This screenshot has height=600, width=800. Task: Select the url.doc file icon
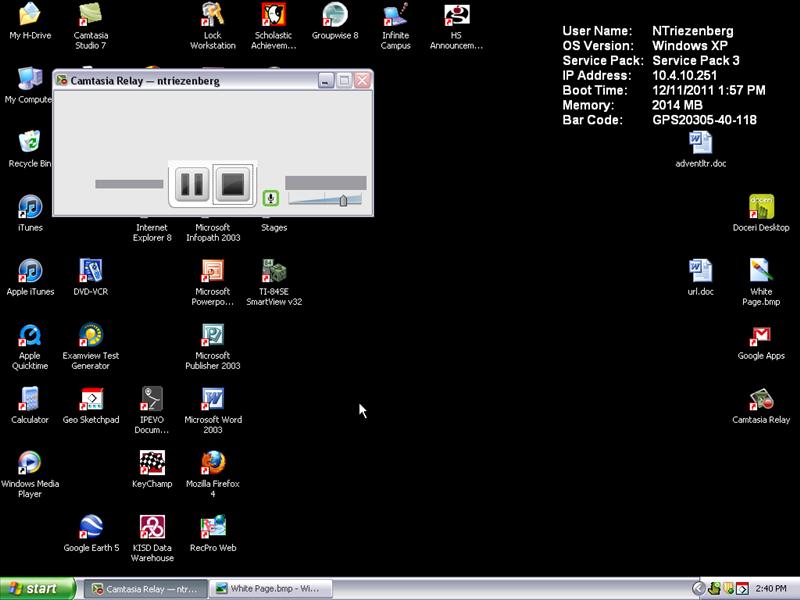pyautogui.click(x=701, y=271)
